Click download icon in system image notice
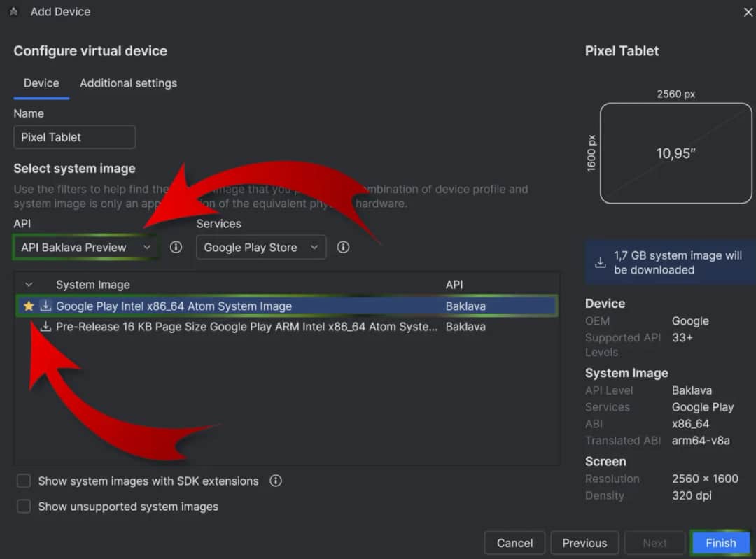 (600, 263)
